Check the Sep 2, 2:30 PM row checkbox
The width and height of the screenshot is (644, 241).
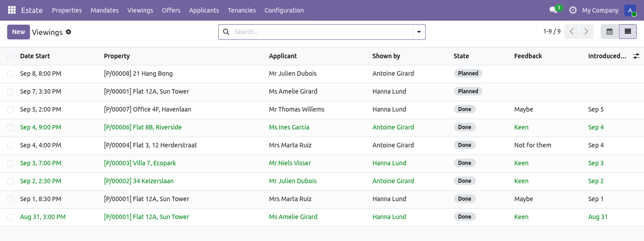point(10,181)
